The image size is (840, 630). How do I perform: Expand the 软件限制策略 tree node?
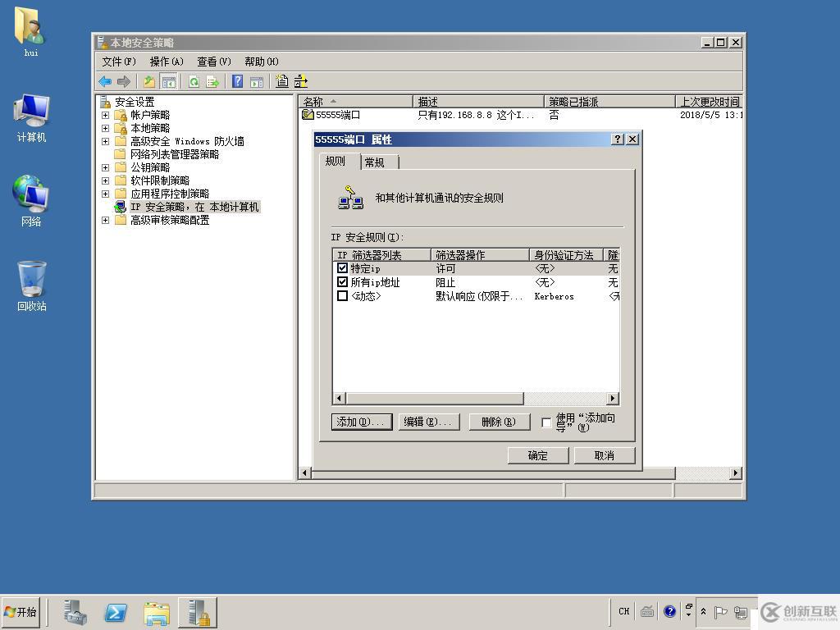106,180
